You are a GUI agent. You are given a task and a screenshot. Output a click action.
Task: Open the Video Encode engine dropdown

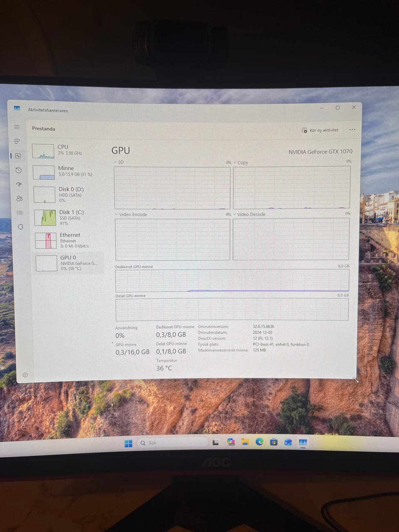coord(131,214)
